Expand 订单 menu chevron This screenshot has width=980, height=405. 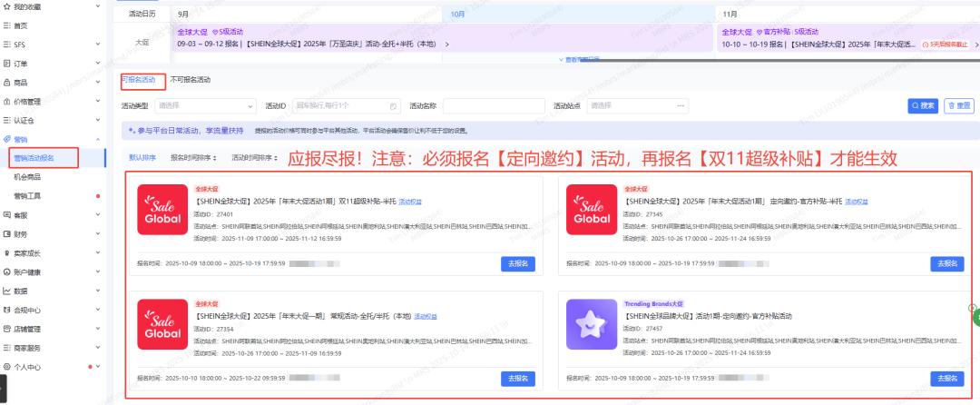pyautogui.click(x=98, y=64)
